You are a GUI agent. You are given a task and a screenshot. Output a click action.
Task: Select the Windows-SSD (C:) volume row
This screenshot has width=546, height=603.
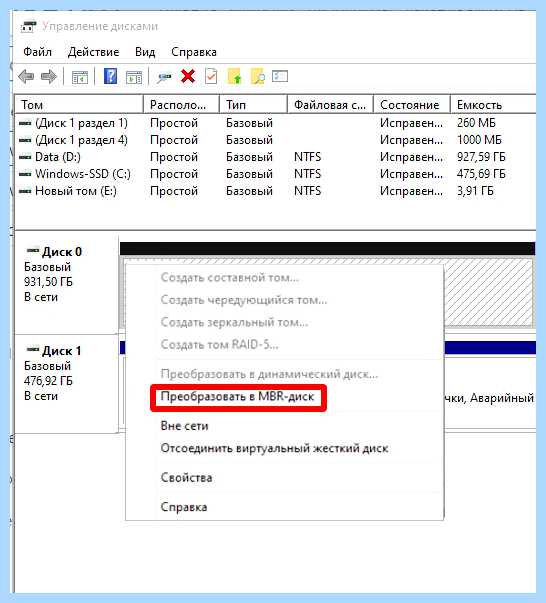coord(275,174)
